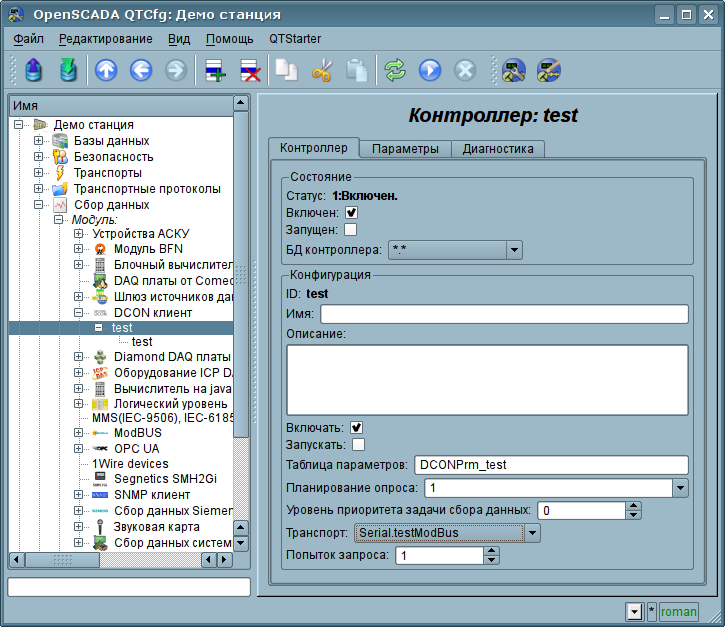The height and width of the screenshot is (627, 725).
Task: Open the Транспорт combo box arrow
Action: pos(532,533)
